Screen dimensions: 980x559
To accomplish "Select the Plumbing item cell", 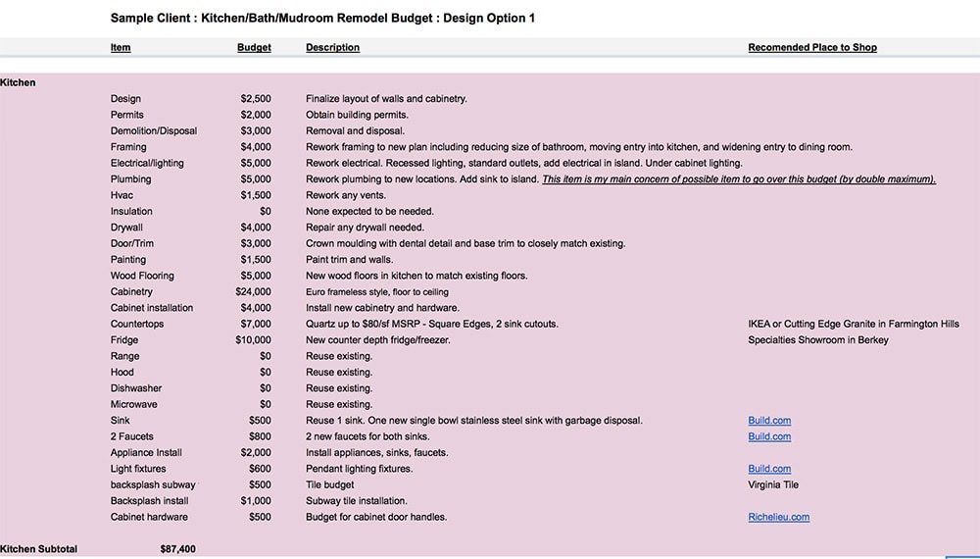I will (130, 179).
